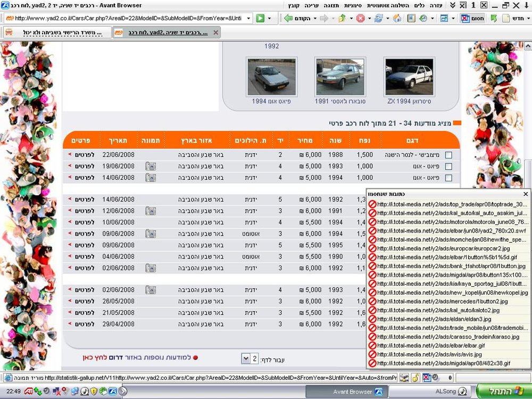Click the camera icon on the 19/06/2008 row

point(151,166)
